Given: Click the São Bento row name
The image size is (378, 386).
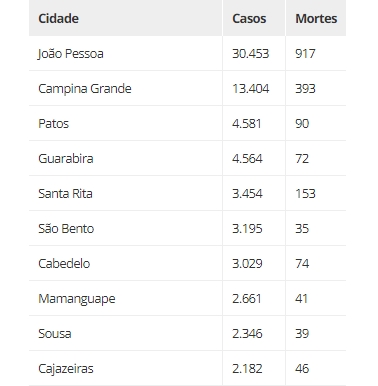Looking at the screenshot, I should (x=66, y=229).
